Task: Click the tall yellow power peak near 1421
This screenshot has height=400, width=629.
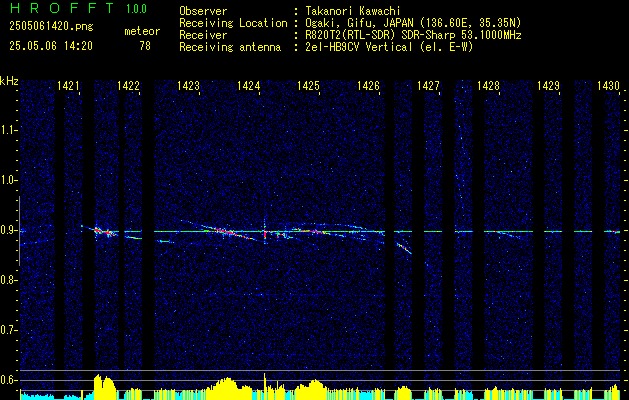Action: click(x=104, y=386)
